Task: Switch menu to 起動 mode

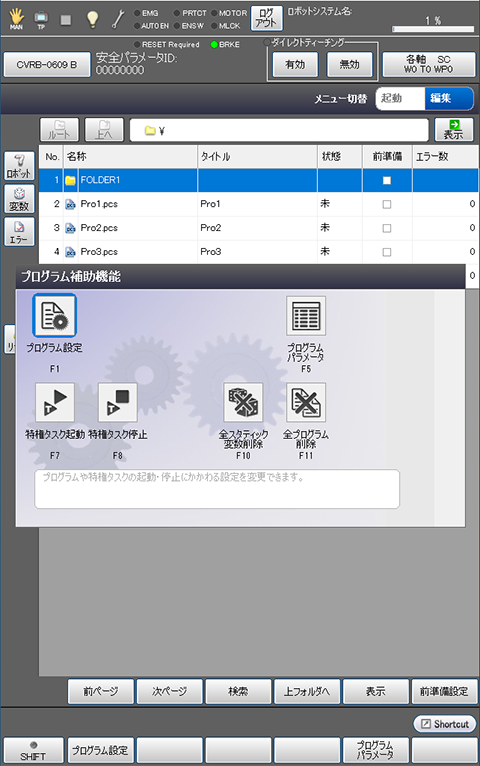Action: 400,98
